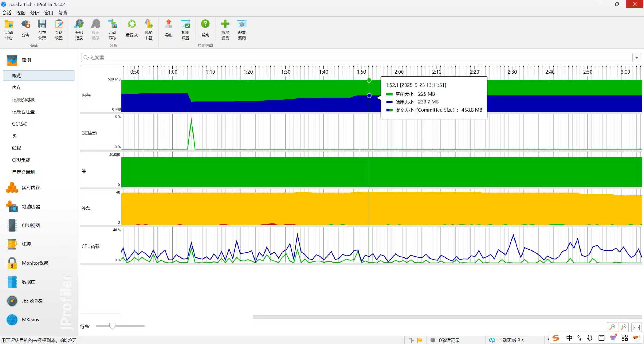Click the bookmark flag icon in status bar
This screenshot has width=644, height=344.
pos(420,340)
